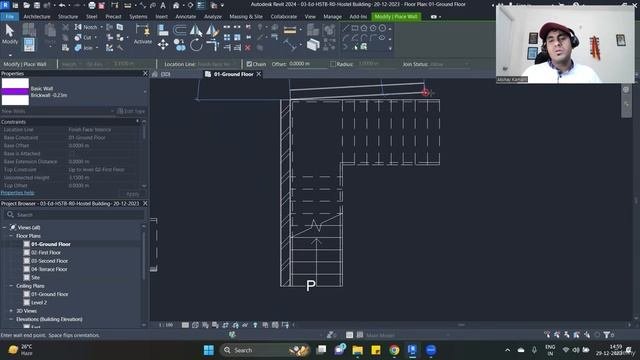The height and width of the screenshot is (360, 640).
Task: Select the Line draw tool
Action: click(x=346, y=28)
